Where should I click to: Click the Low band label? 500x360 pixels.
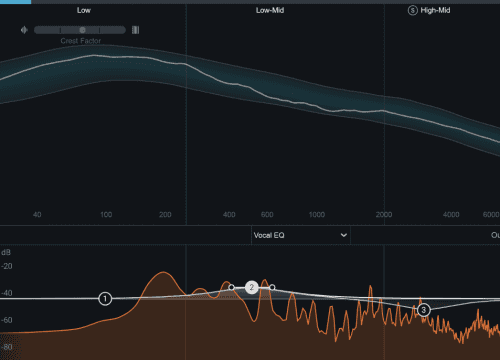tap(83, 10)
